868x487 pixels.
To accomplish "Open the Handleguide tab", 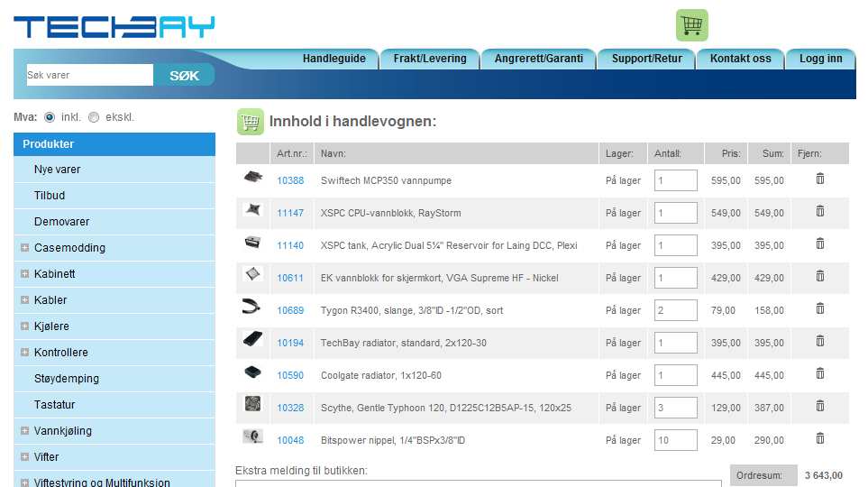I will (x=333, y=59).
